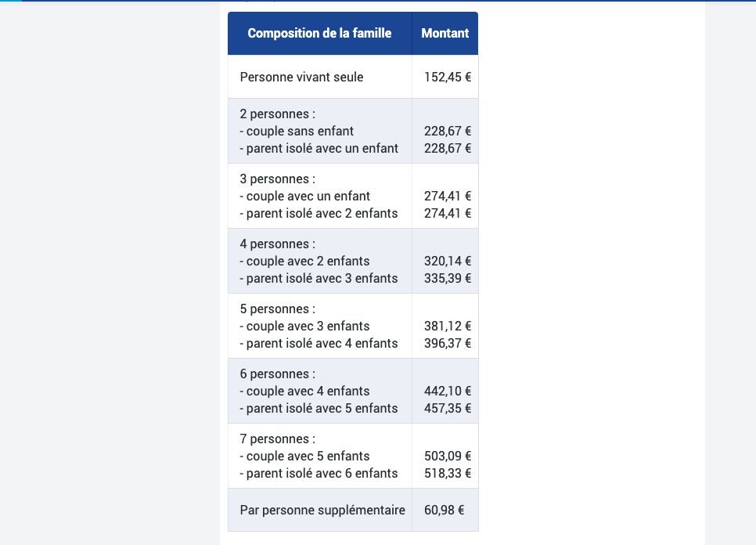
Task: Click the 442,10 € amount
Action: (x=448, y=392)
